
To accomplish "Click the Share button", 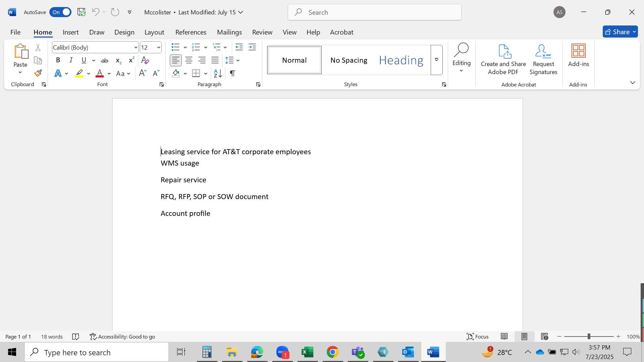I will (620, 32).
